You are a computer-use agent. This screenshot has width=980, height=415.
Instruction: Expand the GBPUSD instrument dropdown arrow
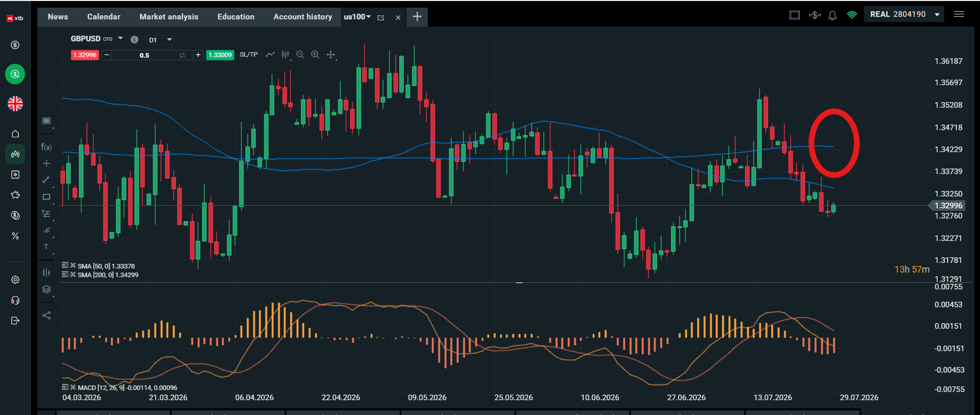[x=120, y=38]
